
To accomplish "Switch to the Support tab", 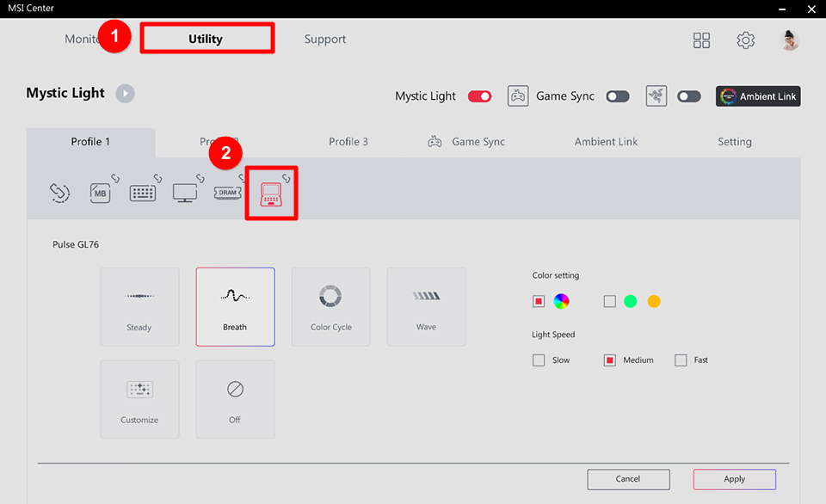I will (325, 39).
